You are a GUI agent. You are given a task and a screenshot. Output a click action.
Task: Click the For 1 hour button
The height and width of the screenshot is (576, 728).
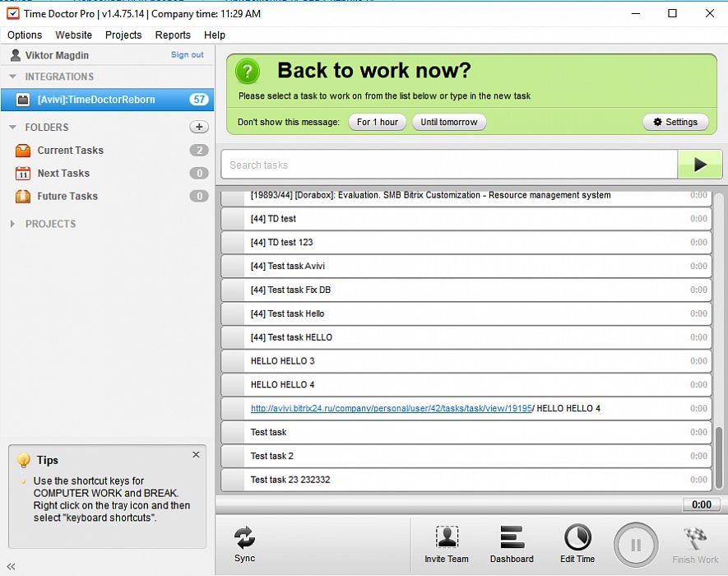378,122
